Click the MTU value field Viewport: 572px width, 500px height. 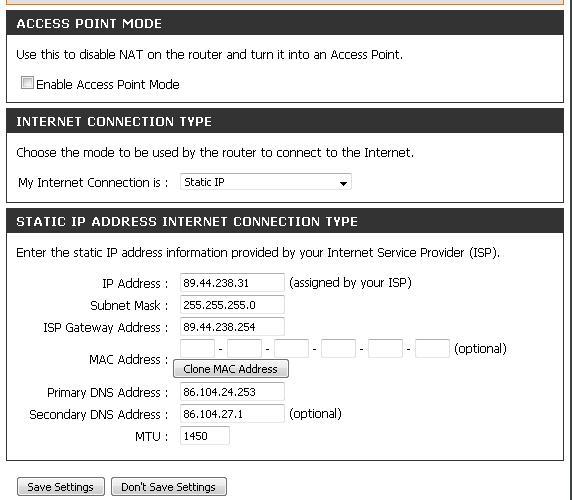coord(205,435)
